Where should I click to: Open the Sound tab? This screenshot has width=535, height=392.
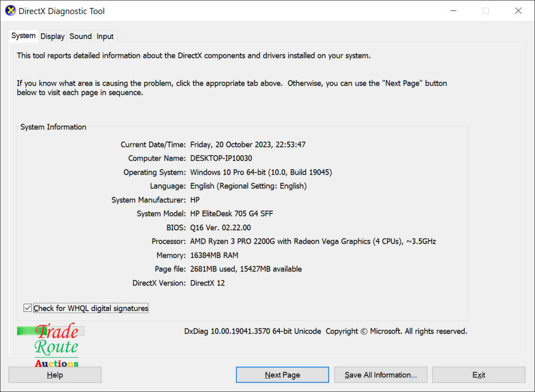coord(80,37)
